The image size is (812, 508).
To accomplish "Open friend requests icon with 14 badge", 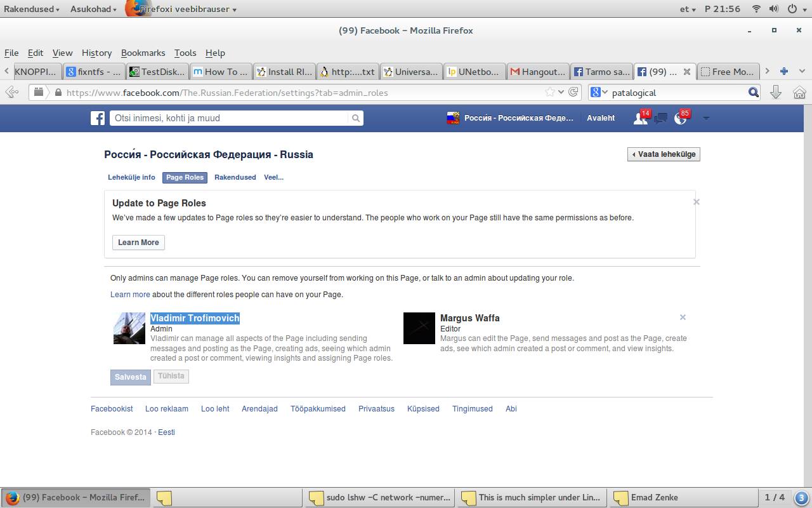I will click(x=641, y=118).
